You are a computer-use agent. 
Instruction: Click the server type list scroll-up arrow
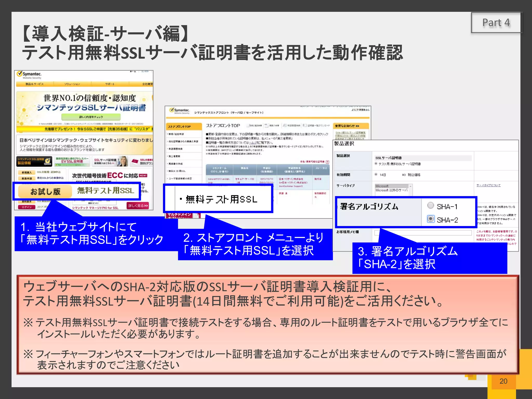click(x=411, y=186)
